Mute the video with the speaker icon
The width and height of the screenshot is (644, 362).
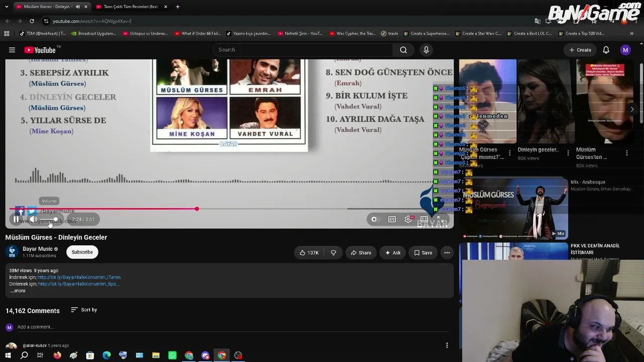[x=34, y=219]
